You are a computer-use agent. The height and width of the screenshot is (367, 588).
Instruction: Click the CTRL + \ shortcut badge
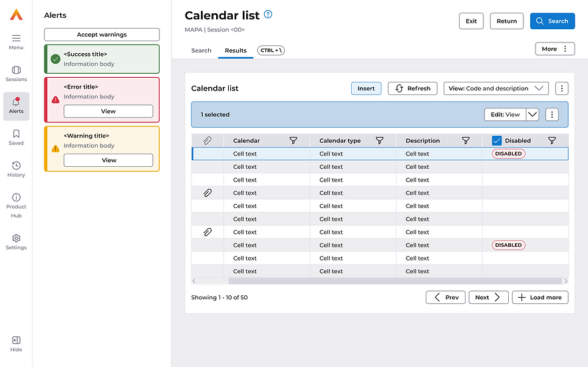[271, 51]
